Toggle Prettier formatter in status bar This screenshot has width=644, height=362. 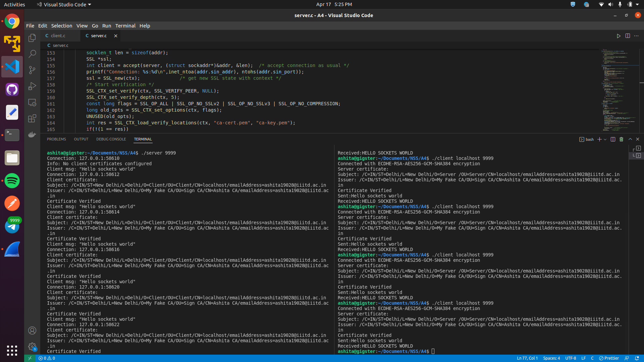tap(609, 358)
